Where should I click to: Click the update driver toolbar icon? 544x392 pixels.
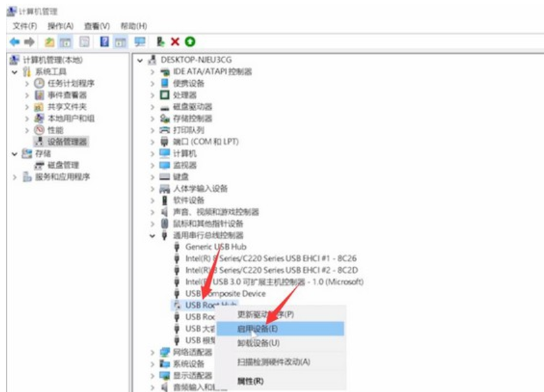161,42
